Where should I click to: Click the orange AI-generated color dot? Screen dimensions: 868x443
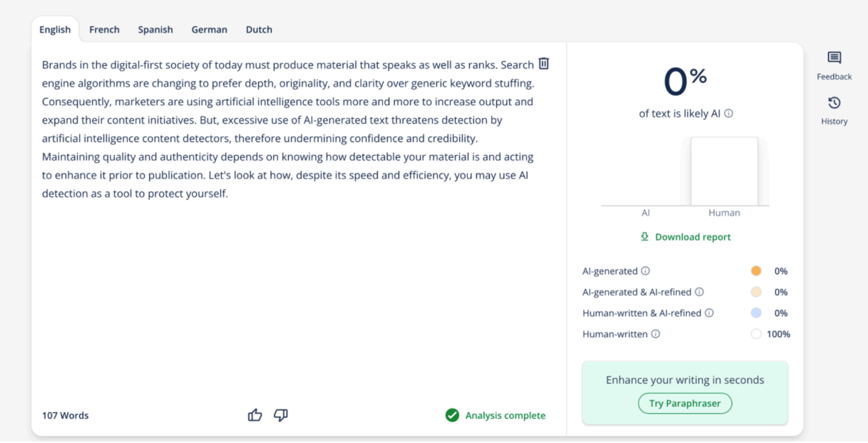point(756,271)
